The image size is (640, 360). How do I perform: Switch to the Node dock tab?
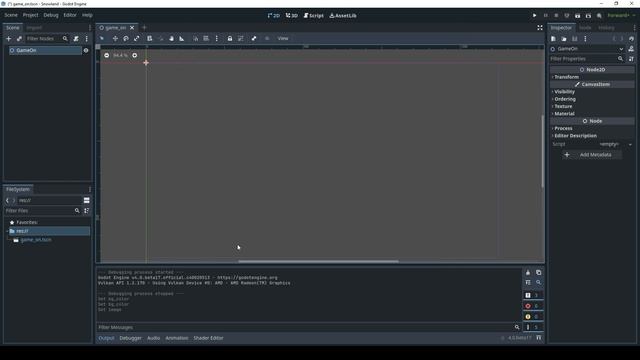coord(585,28)
